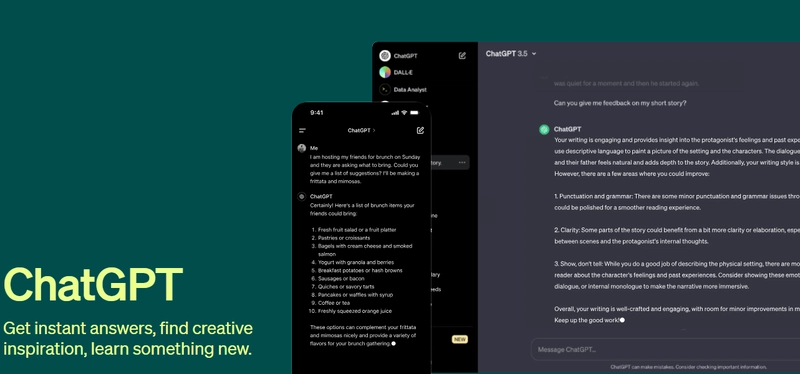Viewport: 800px width, 374px height.
Task: Tap "Freshly squeezed orange juice" item
Action: [355, 311]
